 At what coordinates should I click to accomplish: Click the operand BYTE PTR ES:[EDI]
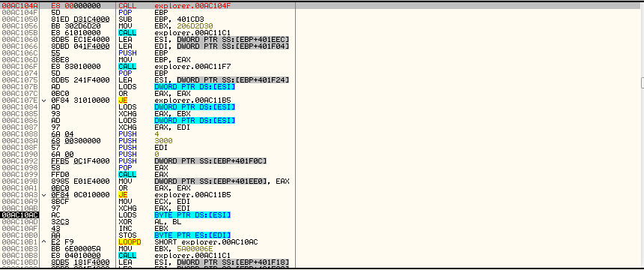192,235
